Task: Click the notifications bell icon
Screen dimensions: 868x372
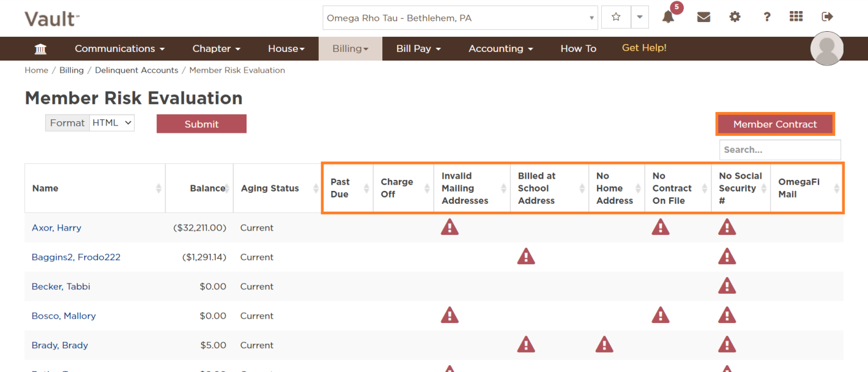Action: [668, 18]
